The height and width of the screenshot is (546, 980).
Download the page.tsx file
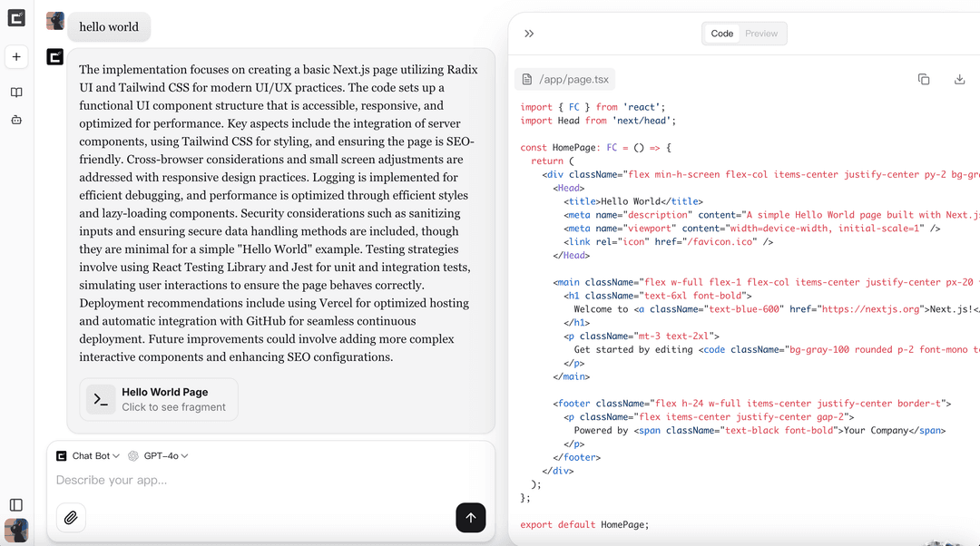pos(959,80)
